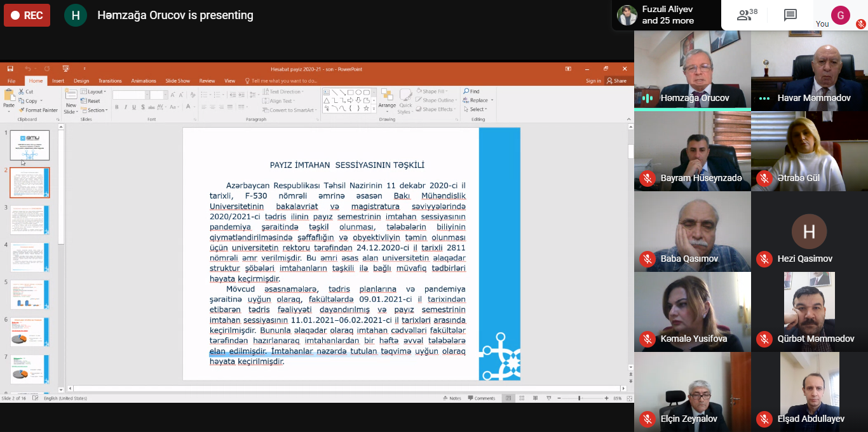Viewport: 868px width, 432px height.
Task: Pick the oval shape in shapes gallery
Action: click(358, 92)
